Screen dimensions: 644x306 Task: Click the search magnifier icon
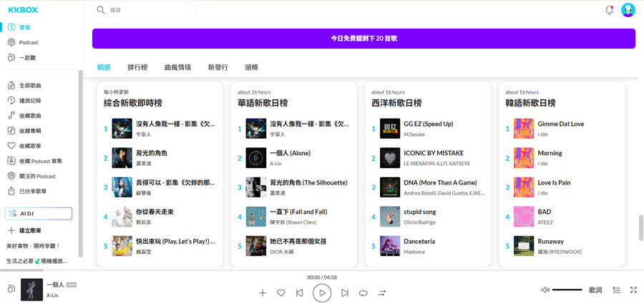[101, 10]
